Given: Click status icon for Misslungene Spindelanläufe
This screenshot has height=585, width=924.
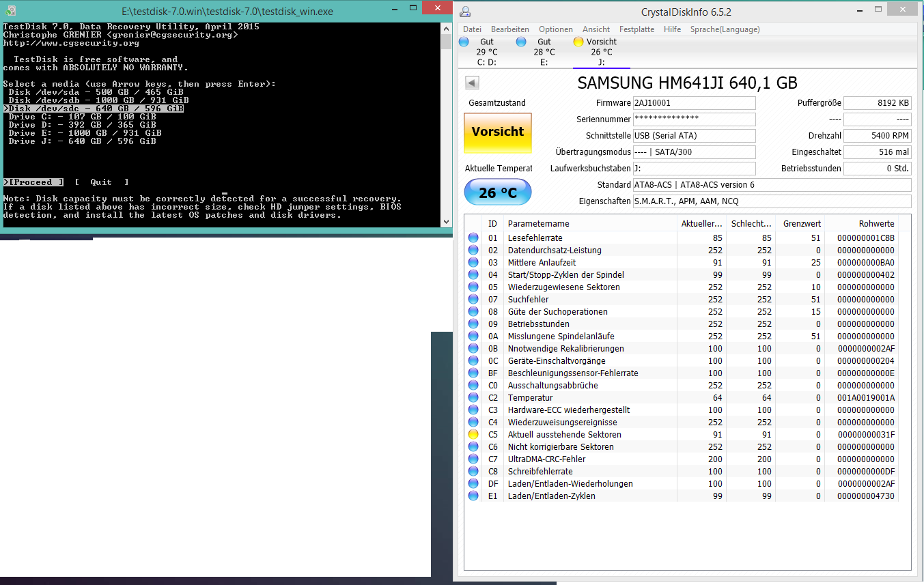Looking at the screenshot, I should click(473, 336).
